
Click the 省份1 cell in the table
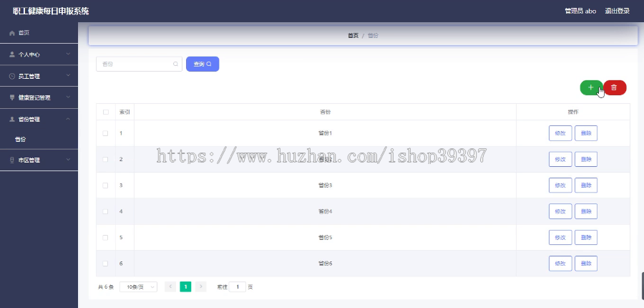coord(325,133)
